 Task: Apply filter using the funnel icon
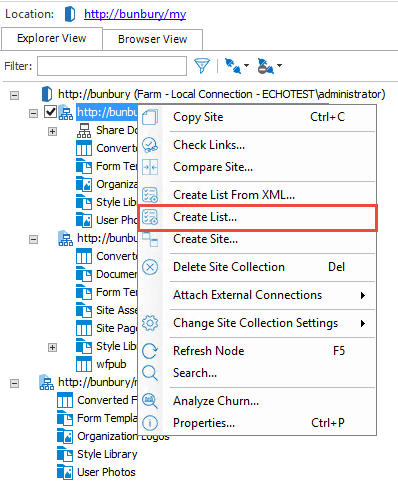click(x=202, y=66)
